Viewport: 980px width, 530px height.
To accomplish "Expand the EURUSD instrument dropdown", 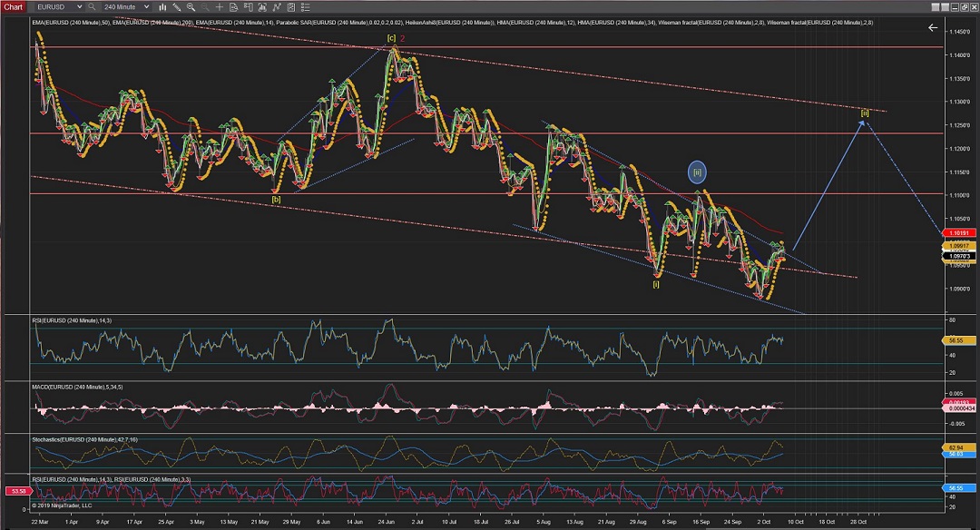I will 80,7.
